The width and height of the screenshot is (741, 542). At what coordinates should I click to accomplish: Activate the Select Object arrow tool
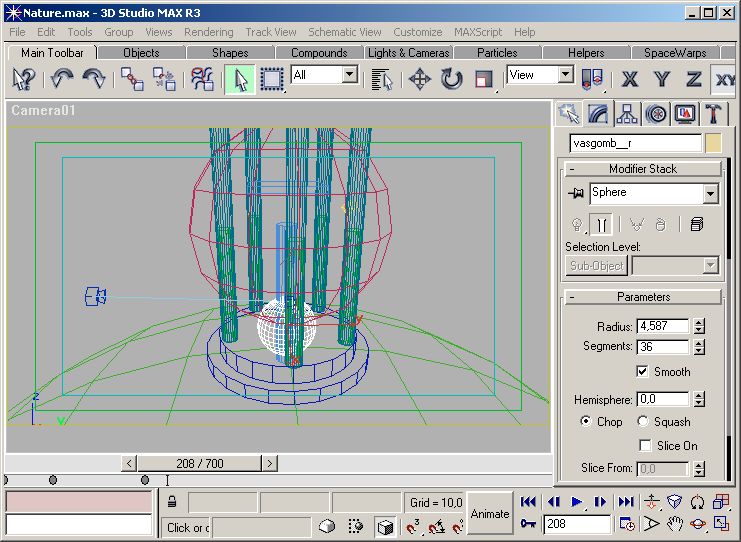click(239, 78)
